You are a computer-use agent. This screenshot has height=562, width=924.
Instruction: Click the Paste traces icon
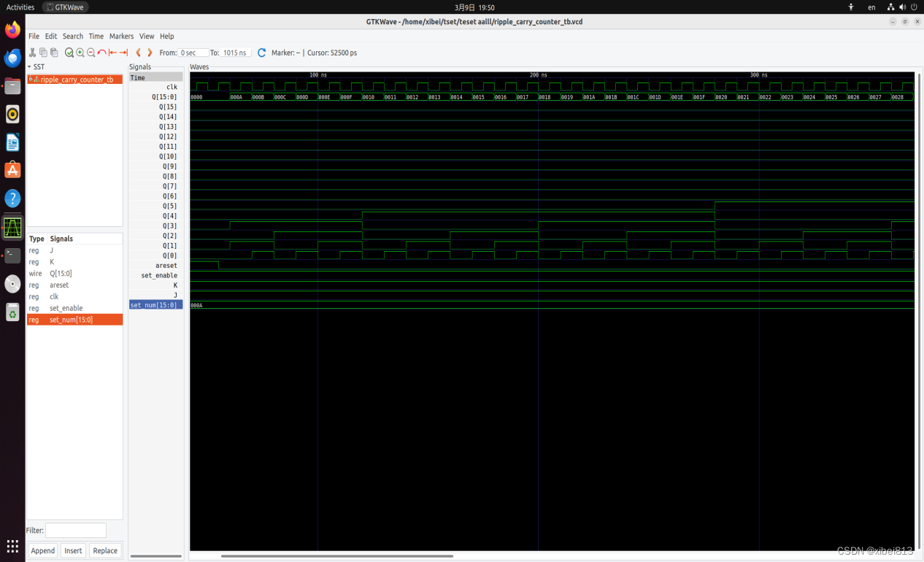tap(54, 53)
